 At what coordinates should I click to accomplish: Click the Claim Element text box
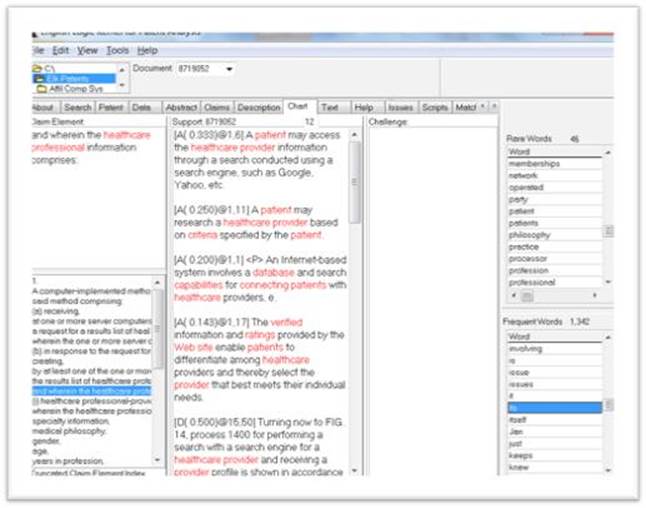click(98, 198)
